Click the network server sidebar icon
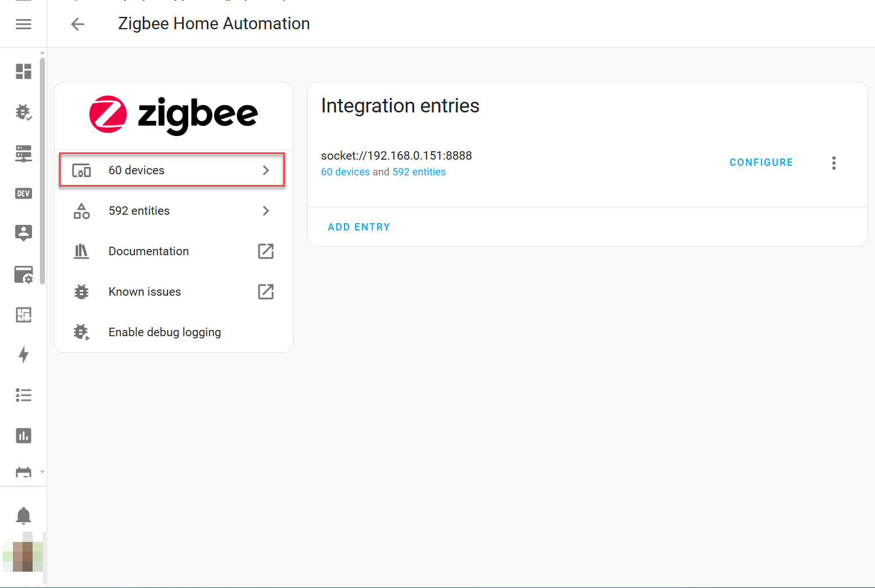Screen dimensions: 875x588 (24, 153)
